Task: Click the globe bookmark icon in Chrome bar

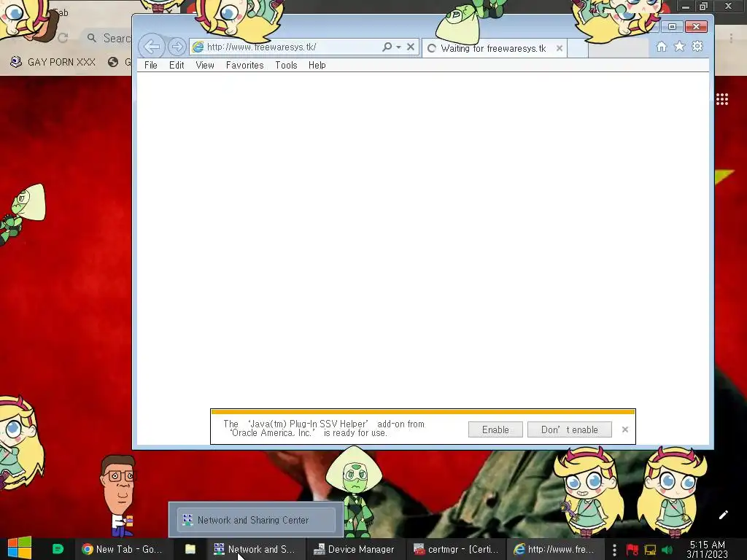Action: click(113, 62)
